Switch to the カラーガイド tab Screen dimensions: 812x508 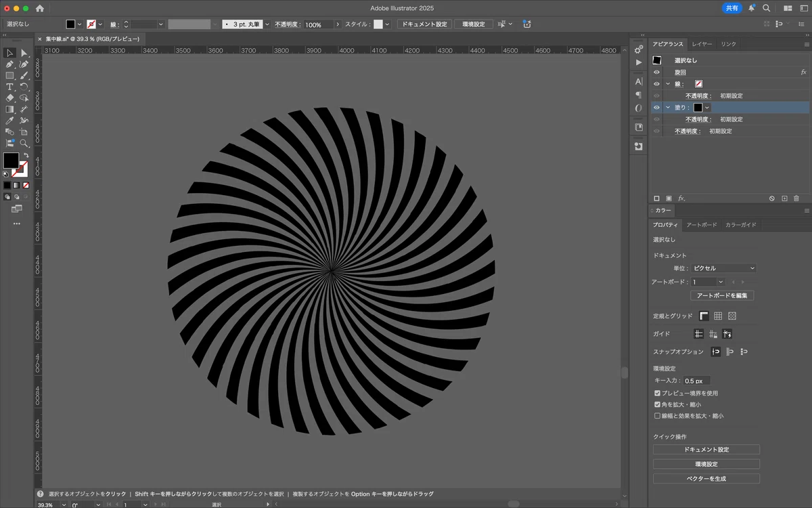[x=741, y=225]
